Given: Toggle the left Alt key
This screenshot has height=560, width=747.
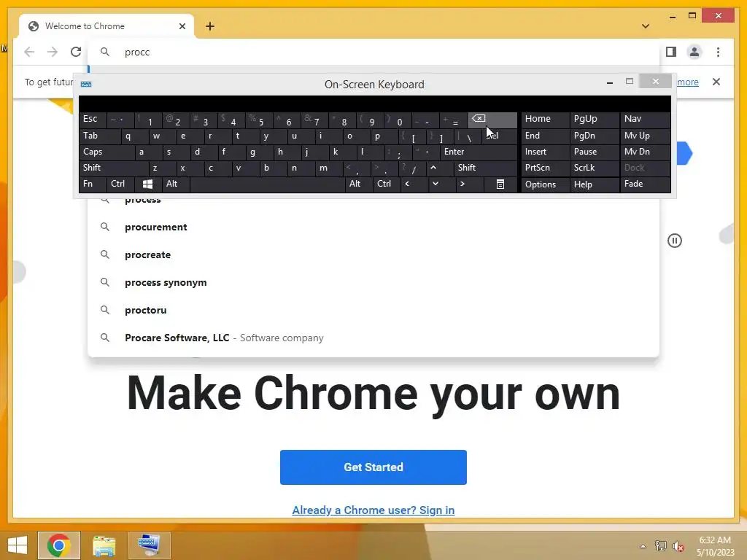Looking at the screenshot, I should pyautogui.click(x=176, y=184).
